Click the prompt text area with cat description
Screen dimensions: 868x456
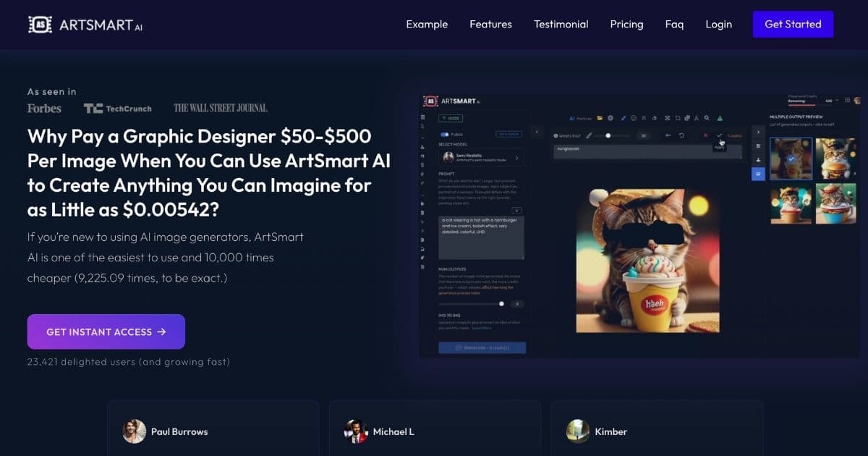[481, 237]
